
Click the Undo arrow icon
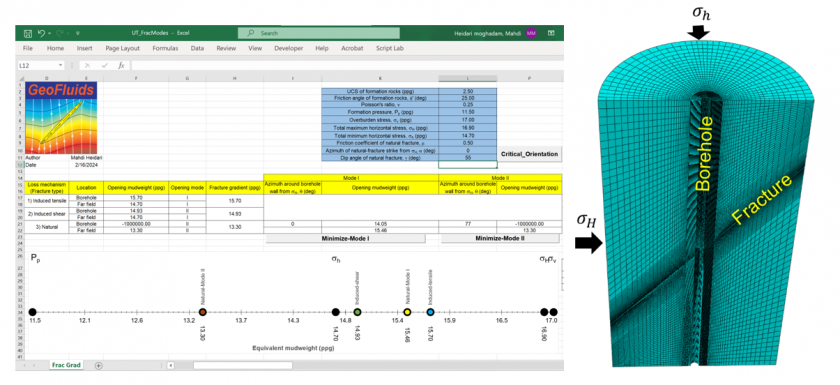click(41, 33)
